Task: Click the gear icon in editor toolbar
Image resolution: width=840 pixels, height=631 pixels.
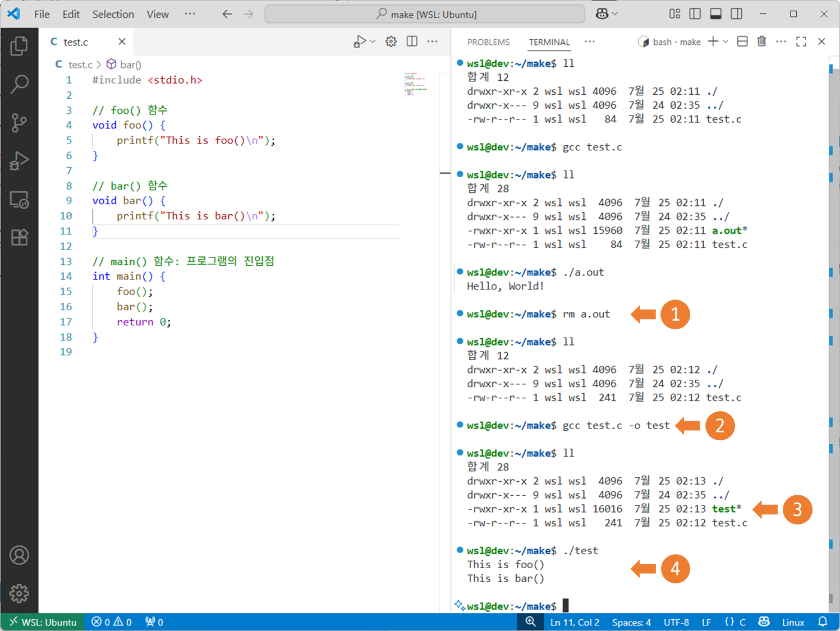Action: click(391, 42)
